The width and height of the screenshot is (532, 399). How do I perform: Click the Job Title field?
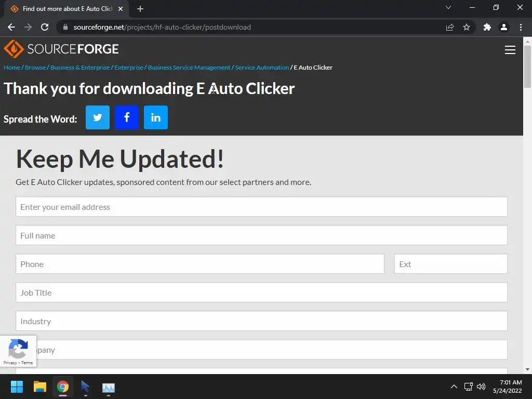coord(262,292)
